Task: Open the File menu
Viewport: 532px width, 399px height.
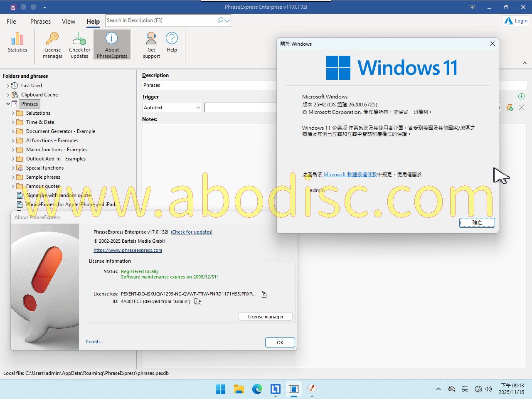Action: tap(12, 22)
